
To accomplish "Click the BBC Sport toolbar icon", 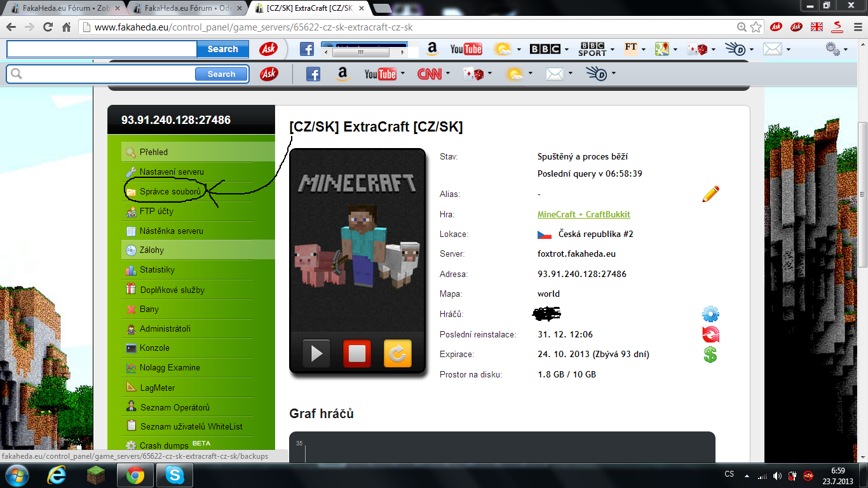I will click(x=592, y=49).
